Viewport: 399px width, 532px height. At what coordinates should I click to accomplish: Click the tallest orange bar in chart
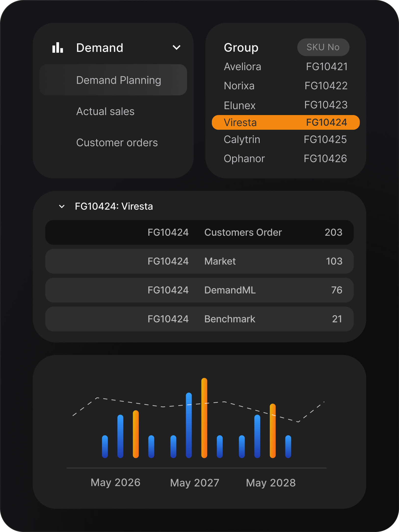click(x=204, y=418)
